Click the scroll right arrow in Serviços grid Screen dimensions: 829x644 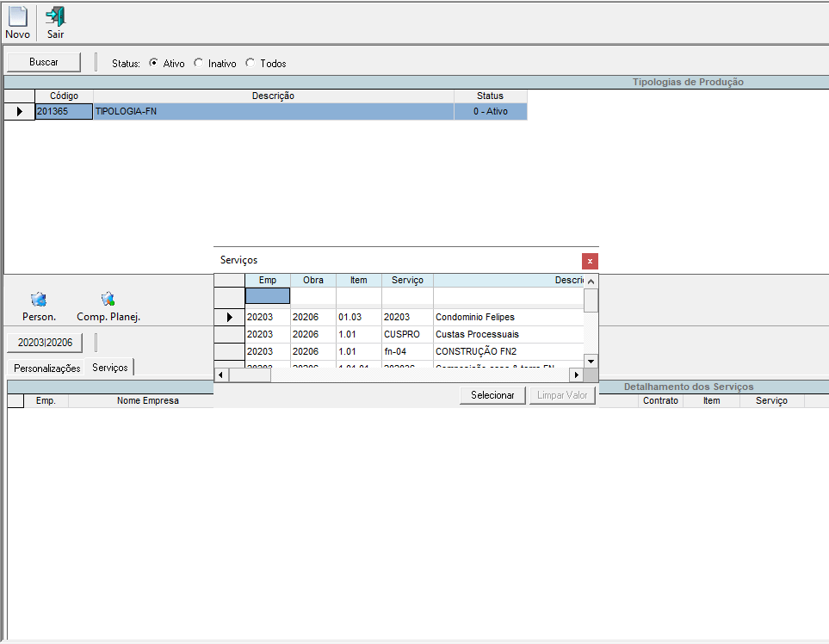coord(577,375)
